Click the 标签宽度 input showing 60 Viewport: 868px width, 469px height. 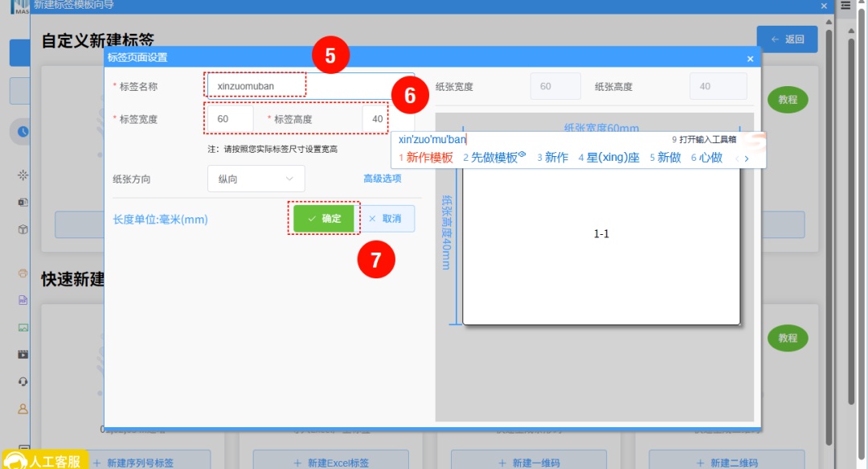(231, 118)
